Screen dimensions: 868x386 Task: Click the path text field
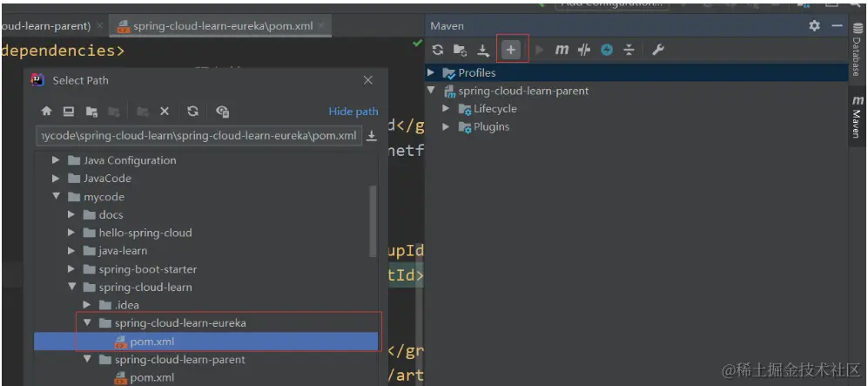click(x=199, y=136)
